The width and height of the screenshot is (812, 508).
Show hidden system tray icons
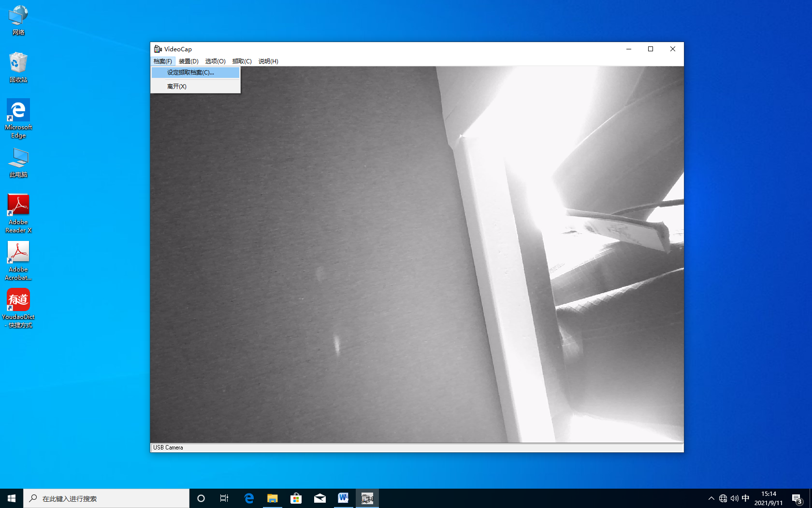[x=711, y=498]
